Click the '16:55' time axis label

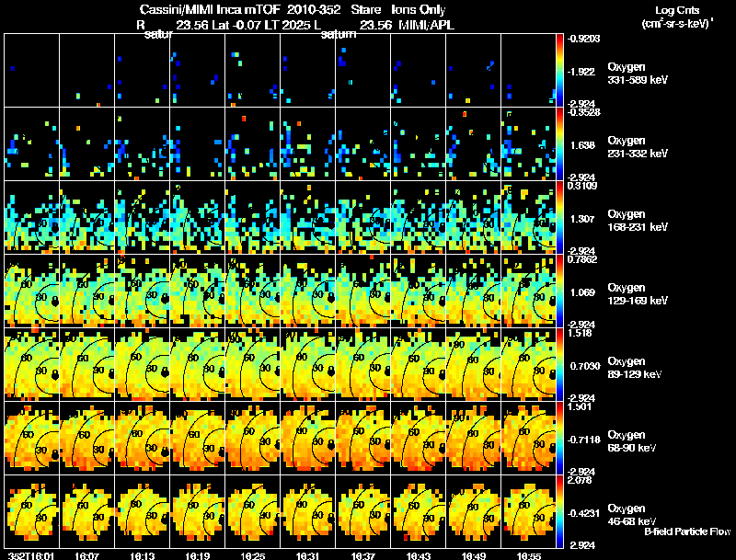(x=528, y=555)
